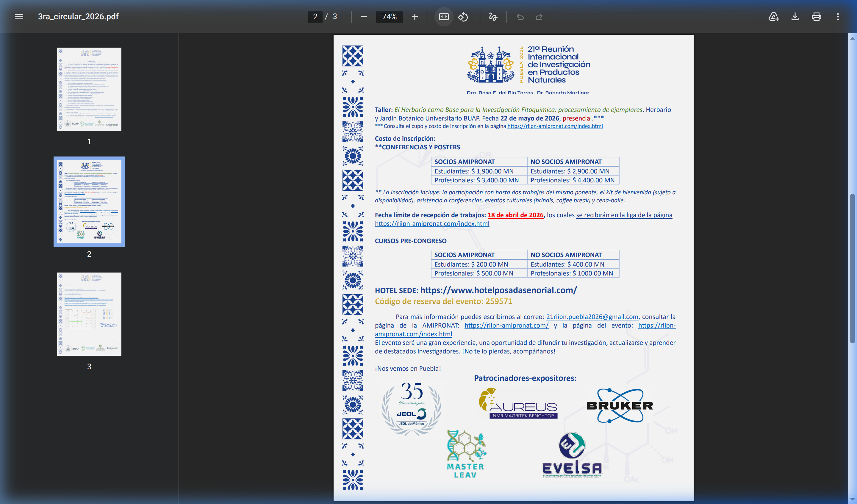857x504 pixels.
Task: Toggle the sidebar menu hamburger icon
Action: pyautogui.click(x=19, y=17)
